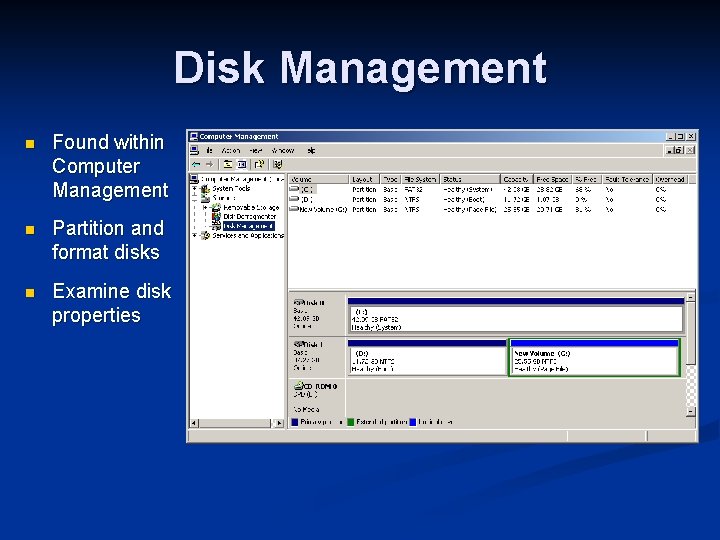This screenshot has height=540, width=720.
Task: Expand the Removable Storage node
Action: [205, 208]
